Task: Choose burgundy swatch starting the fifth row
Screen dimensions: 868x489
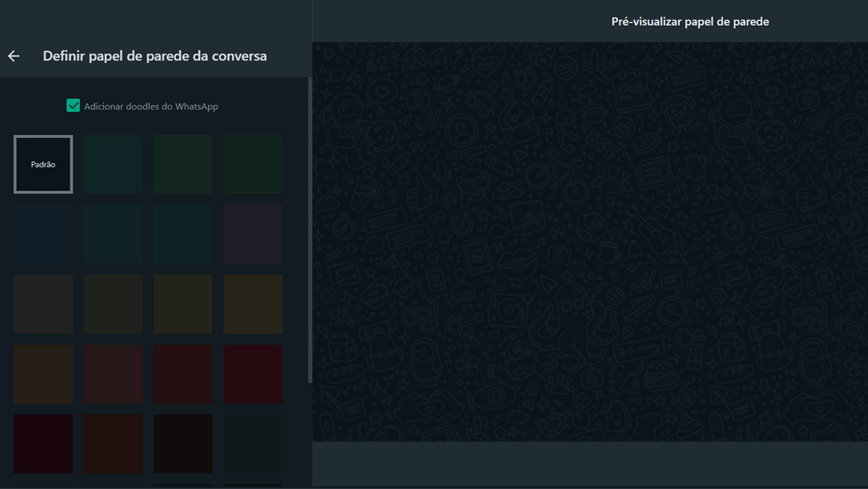Action: click(x=43, y=444)
